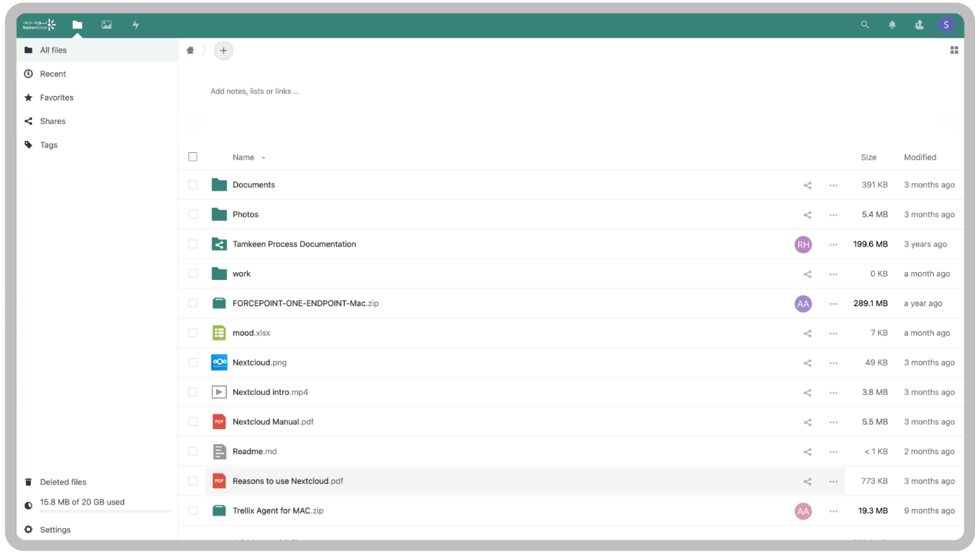Click share icon for Nextcloud intro.mp4

click(x=807, y=393)
